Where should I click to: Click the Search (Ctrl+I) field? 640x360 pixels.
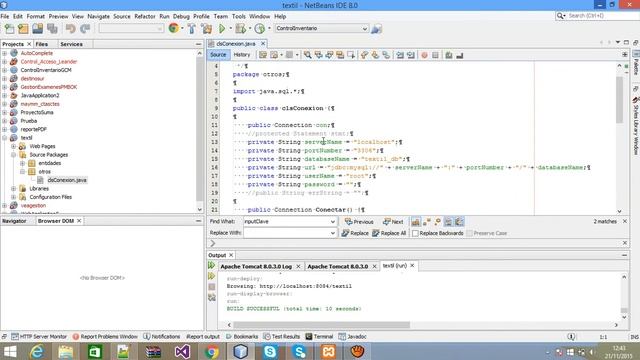coord(602,16)
